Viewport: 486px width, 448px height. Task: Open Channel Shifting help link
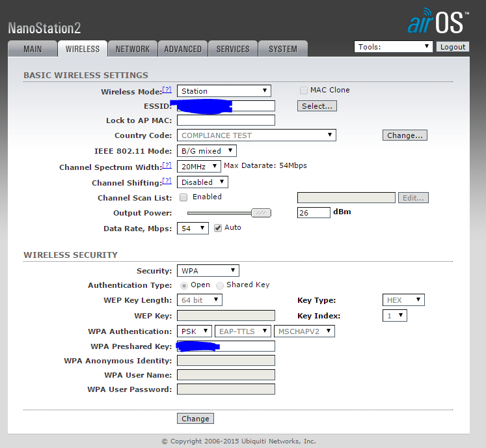pyautogui.click(x=167, y=180)
